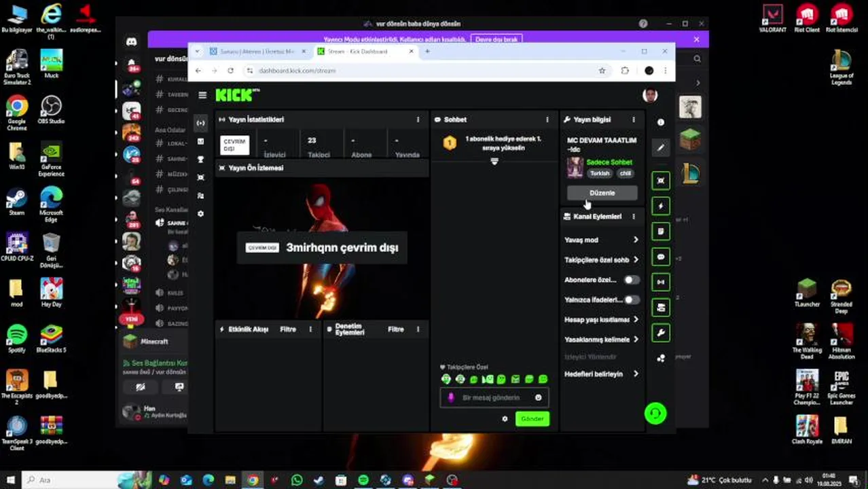The height and width of the screenshot is (489, 868).
Task: Open OBS Studio desktop icon
Action: pyautogui.click(x=51, y=109)
